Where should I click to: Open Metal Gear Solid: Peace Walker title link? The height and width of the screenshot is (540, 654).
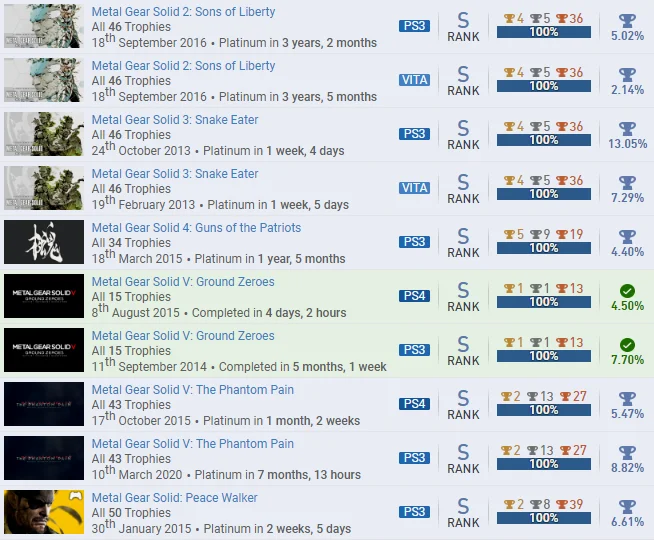click(174, 498)
